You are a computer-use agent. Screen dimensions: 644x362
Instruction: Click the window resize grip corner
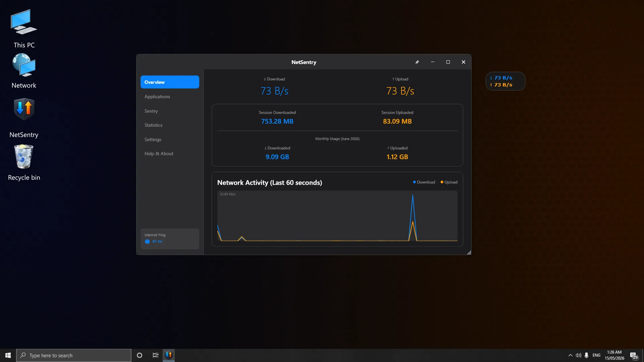(469, 252)
